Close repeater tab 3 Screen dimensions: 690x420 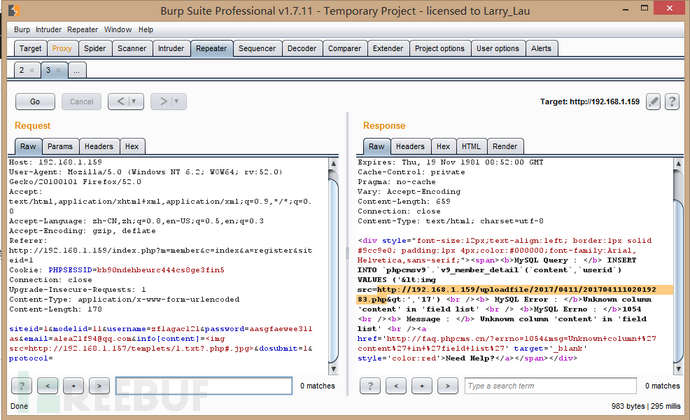tap(59, 70)
